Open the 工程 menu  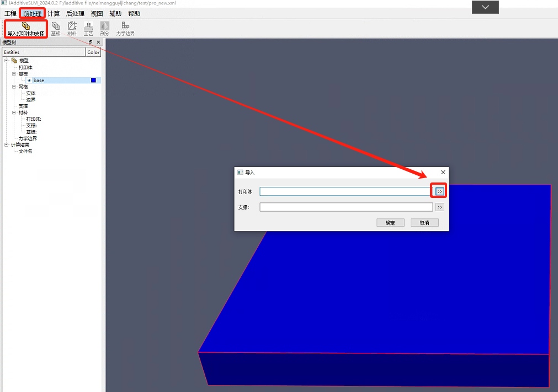pos(10,13)
